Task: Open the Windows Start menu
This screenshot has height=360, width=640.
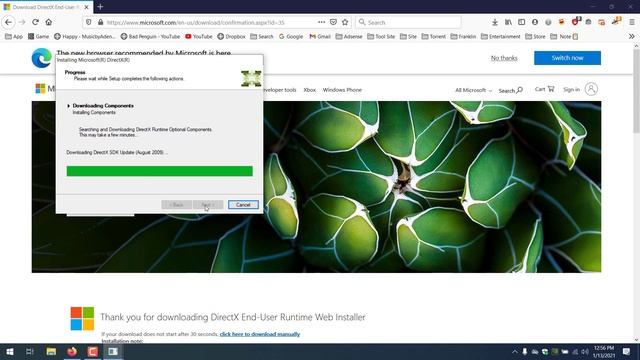Action: (10, 351)
